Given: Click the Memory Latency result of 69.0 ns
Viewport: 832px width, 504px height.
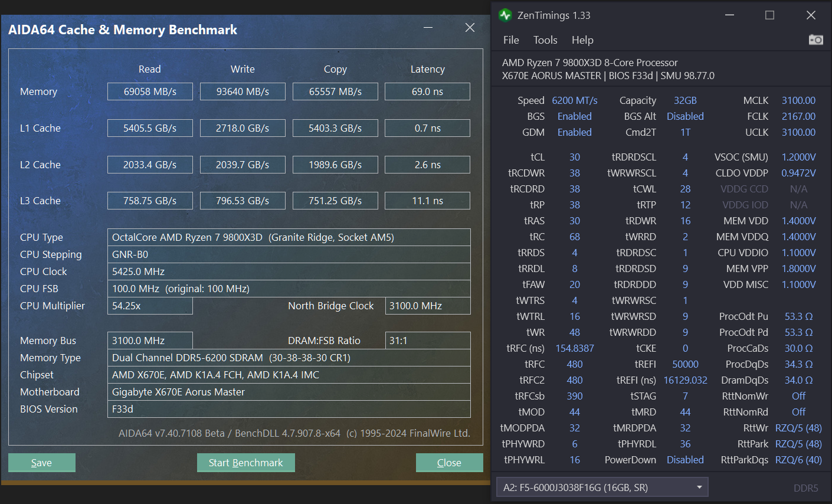Looking at the screenshot, I should click(427, 91).
